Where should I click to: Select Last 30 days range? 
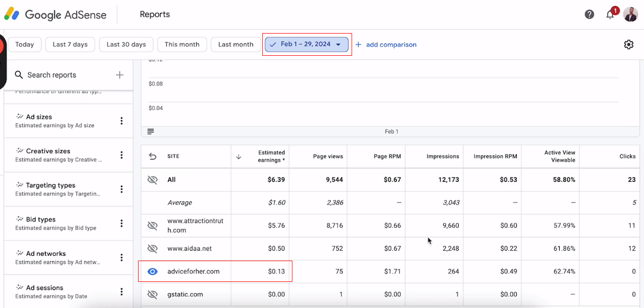pyautogui.click(x=126, y=44)
